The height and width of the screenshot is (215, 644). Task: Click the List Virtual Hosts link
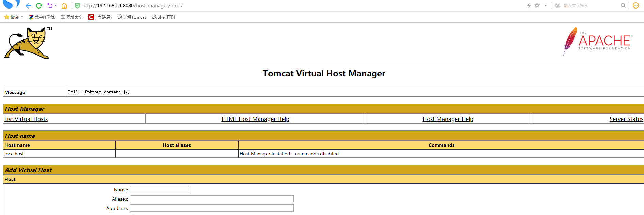tap(26, 119)
